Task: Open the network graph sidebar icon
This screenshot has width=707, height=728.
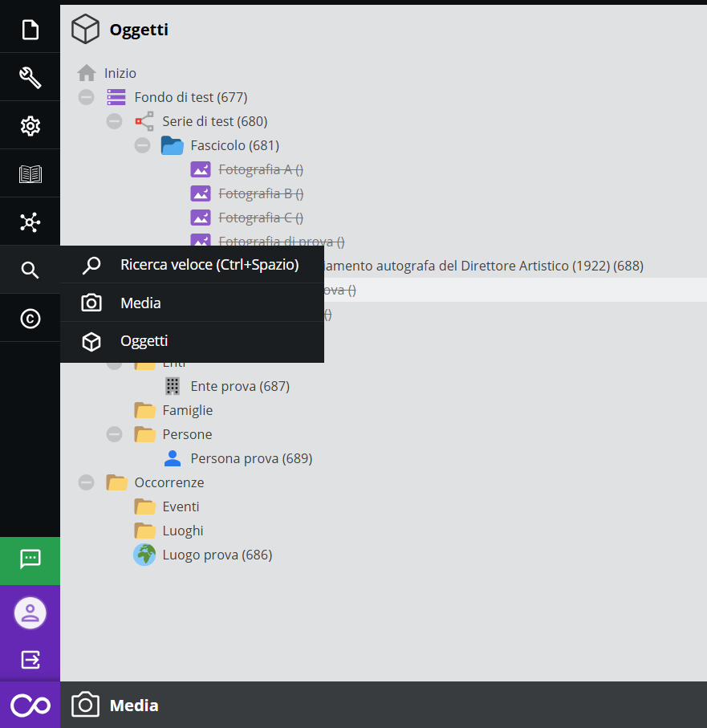Action: click(x=30, y=222)
